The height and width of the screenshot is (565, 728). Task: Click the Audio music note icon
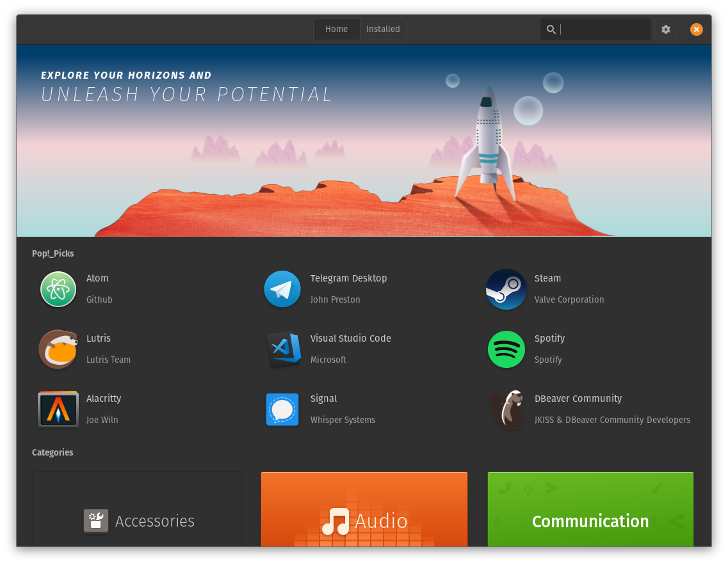pos(336,521)
